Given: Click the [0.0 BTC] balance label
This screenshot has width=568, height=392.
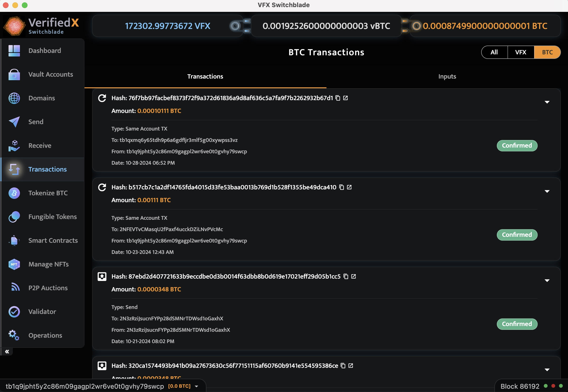Looking at the screenshot, I should pyautogui.click(x=179, y=386).
